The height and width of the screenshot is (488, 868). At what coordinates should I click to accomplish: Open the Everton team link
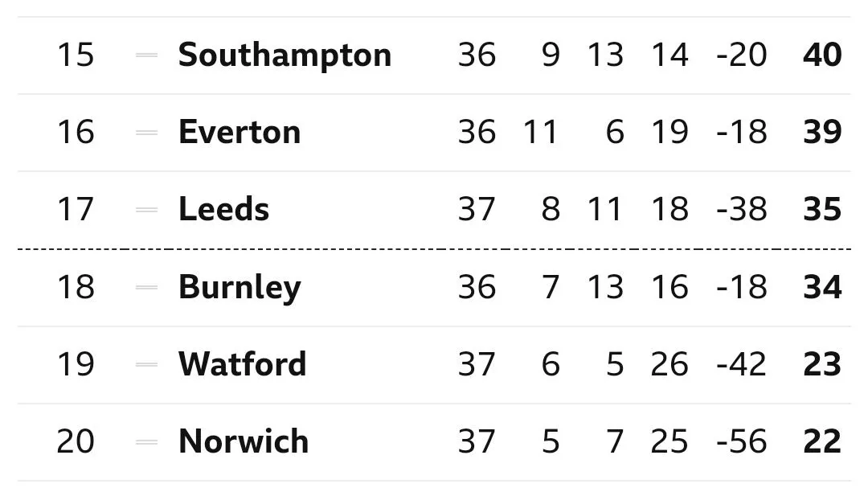(240, 133)
